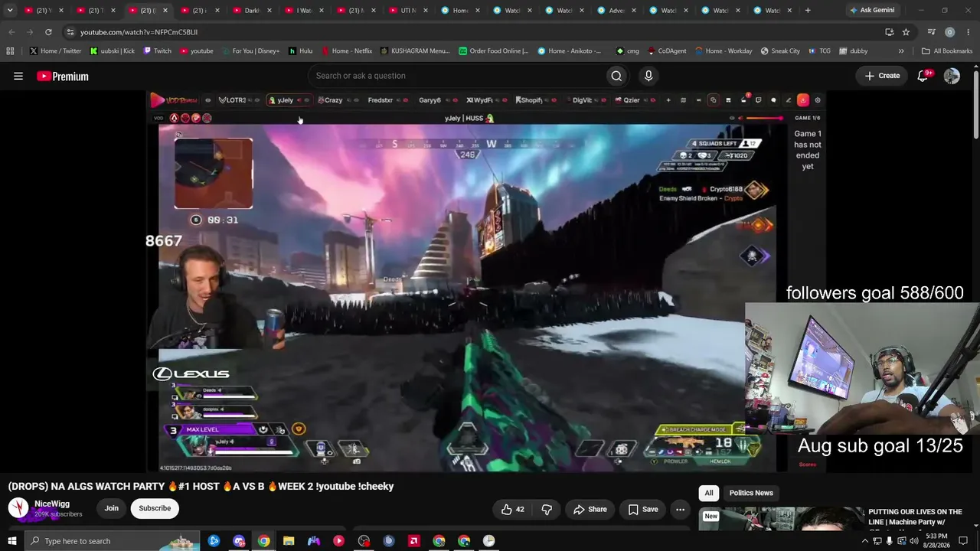The width and height of the screenshot is (980, 551).
Task: Expand the overflow bookmarks chevron
Action: click(901, 51)
